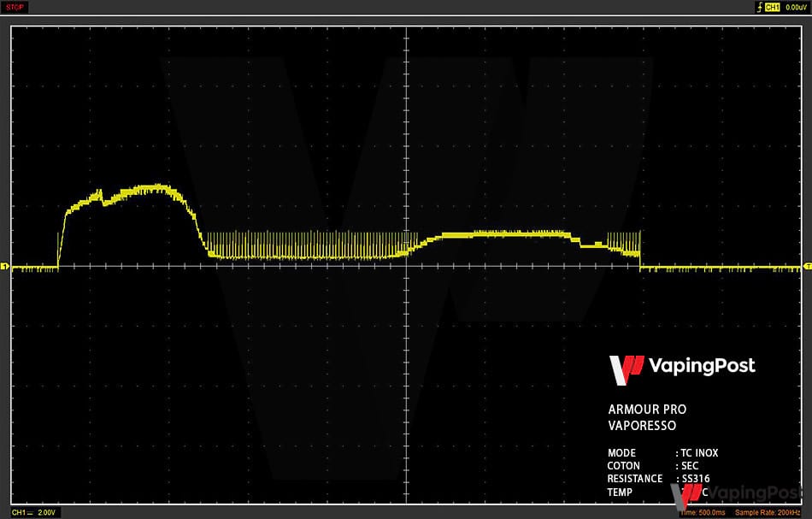Click the rising-edge trigger icon
The image size is (812, 519).
(759, 7)
